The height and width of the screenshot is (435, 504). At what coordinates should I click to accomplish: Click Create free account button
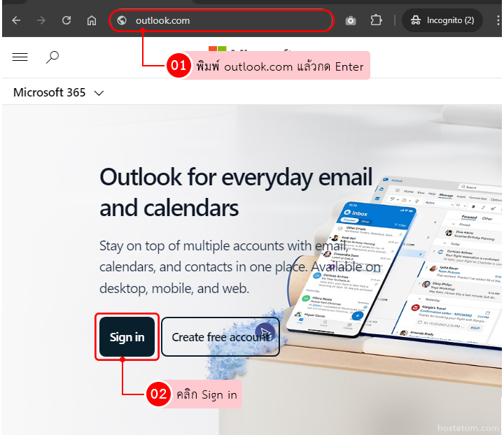point(220,337)
